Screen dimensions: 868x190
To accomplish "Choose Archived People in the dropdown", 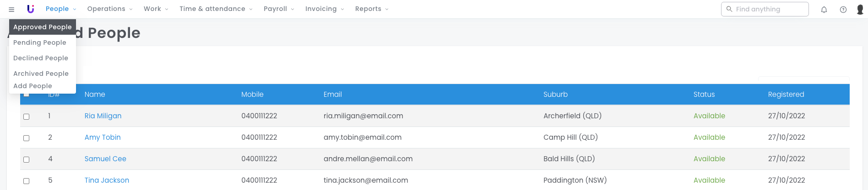I will (41, 74).
